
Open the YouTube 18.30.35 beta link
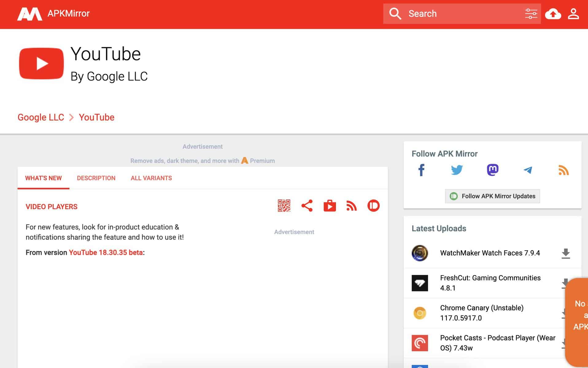coord(106,253)
